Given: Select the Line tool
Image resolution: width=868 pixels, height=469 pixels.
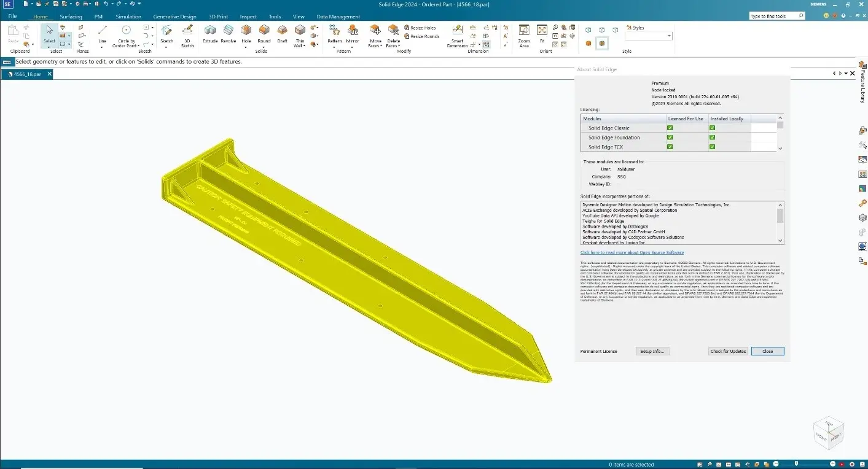Looking at the screenshot, I should [x=102, y=35].
